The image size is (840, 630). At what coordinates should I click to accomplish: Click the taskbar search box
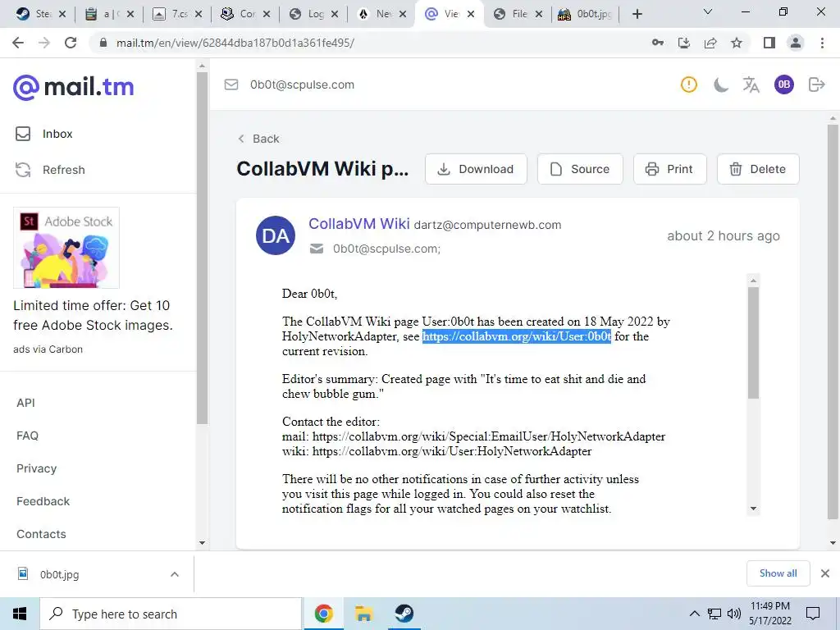[171, 614]
